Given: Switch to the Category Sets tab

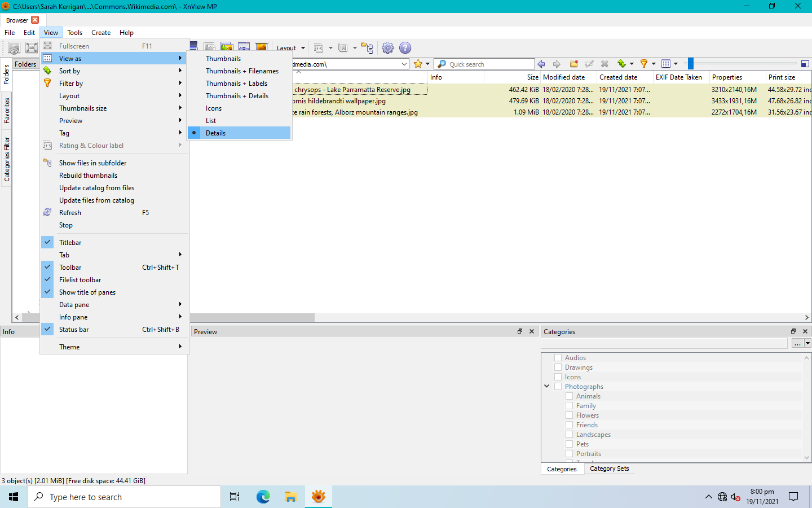Looking at the screenshot, I should coord(609,468).
